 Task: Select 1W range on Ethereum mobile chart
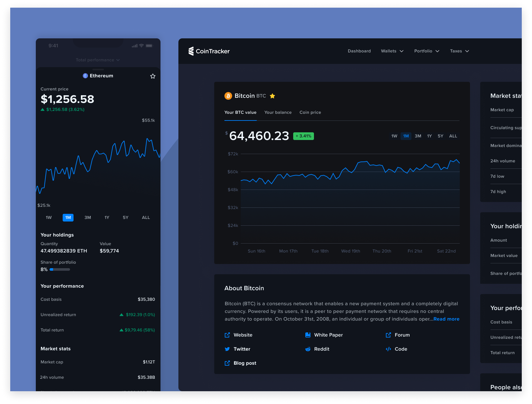[x=49, y=218]
